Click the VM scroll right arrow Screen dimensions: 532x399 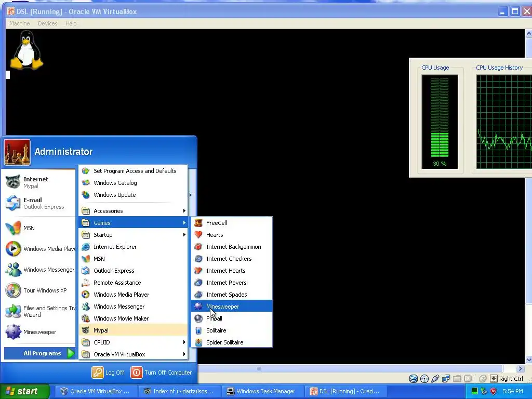tap(520, 368)
